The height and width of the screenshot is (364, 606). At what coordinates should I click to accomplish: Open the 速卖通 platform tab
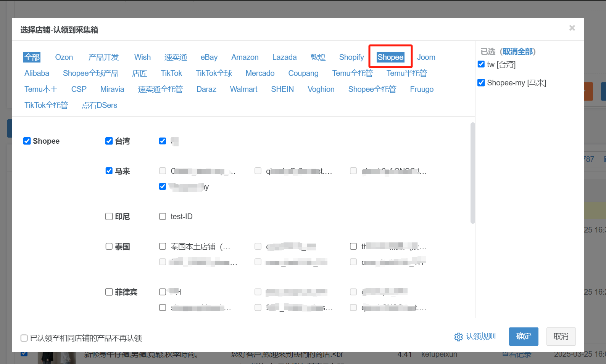coord(176,57)
